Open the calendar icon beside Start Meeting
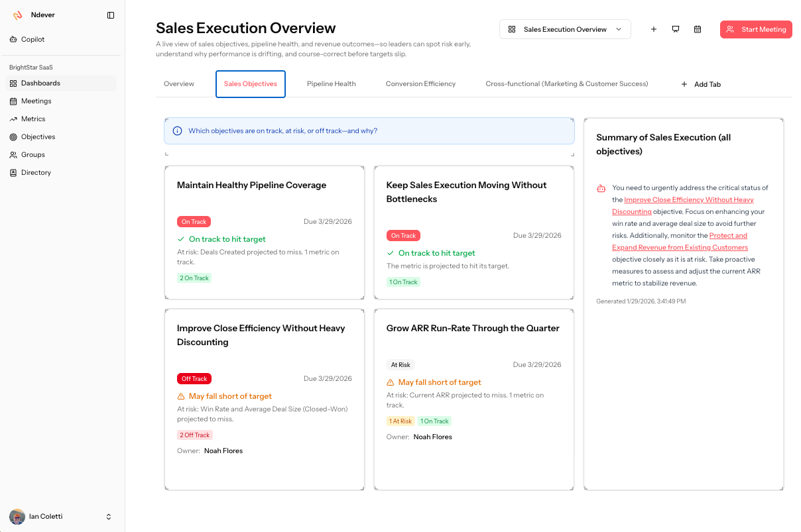The height and width of the screenshot is (532, 801). click(697, 29)
